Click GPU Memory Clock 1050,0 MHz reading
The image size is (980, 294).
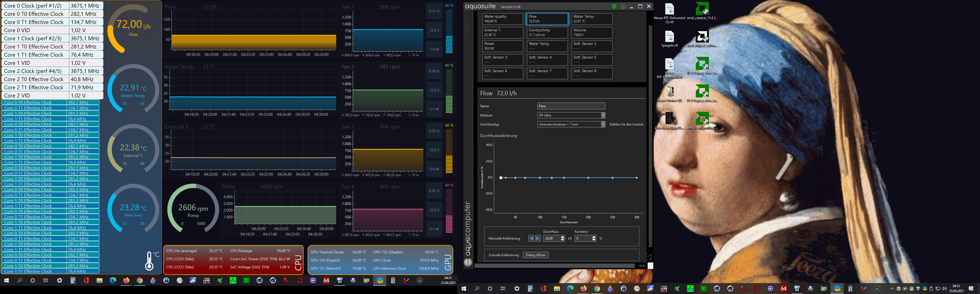click(406, 268)
